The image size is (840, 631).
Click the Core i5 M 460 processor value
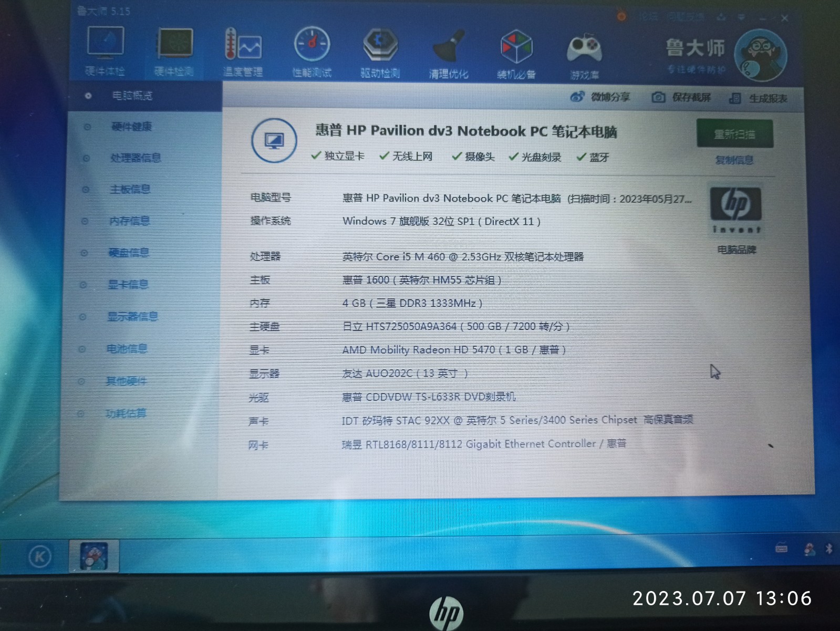click(463, 256)
